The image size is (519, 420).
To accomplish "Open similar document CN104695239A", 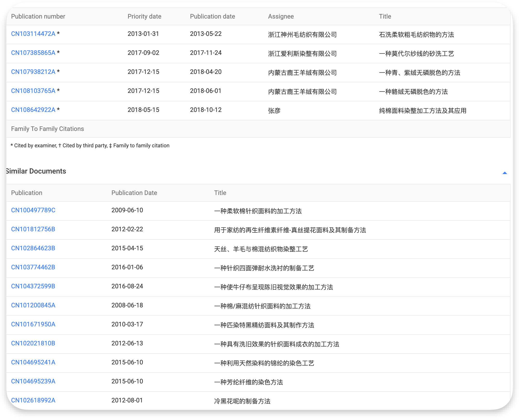I will pos(33,381).
